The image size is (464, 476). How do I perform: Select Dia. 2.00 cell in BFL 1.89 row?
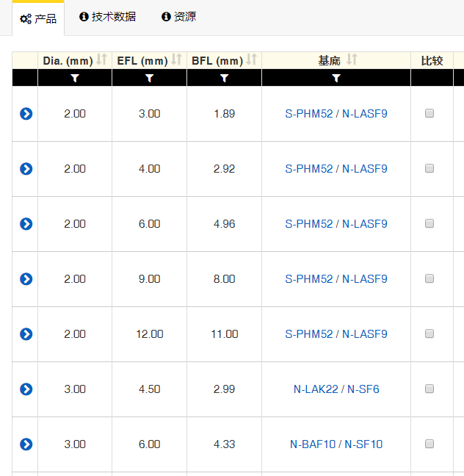pos(75,114)
